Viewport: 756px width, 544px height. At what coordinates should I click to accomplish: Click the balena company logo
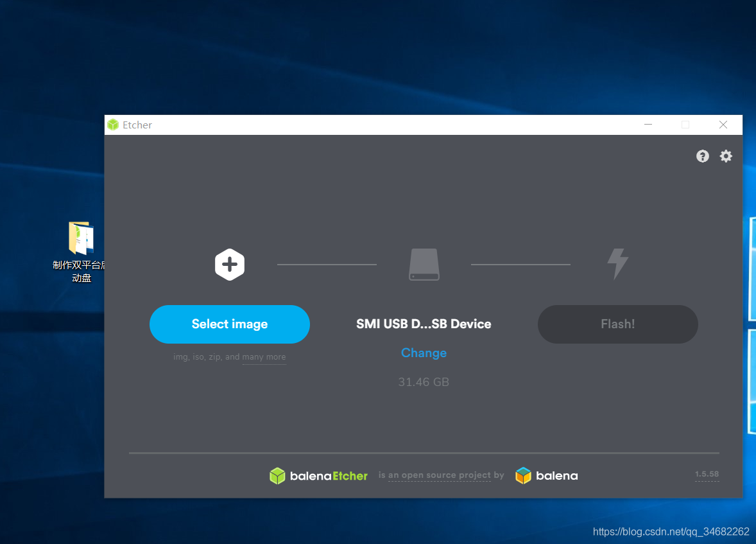(546, 476)
